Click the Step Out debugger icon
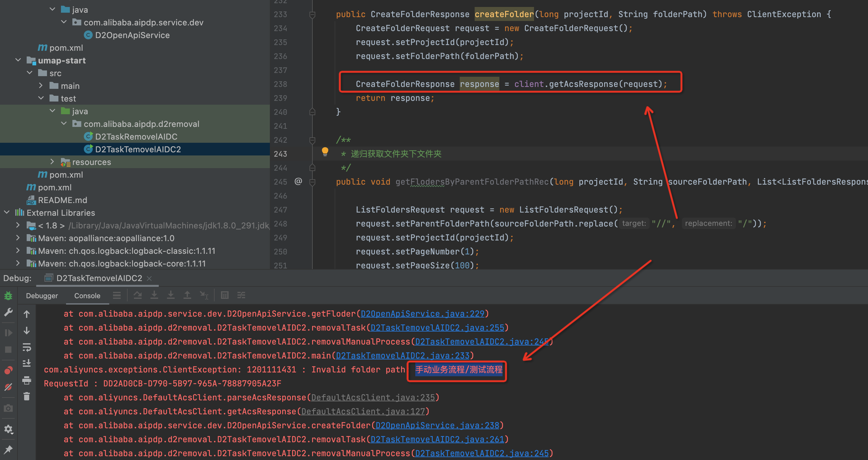Image resolution: width=868 pixels, height=460 pixels. point(187,295)
